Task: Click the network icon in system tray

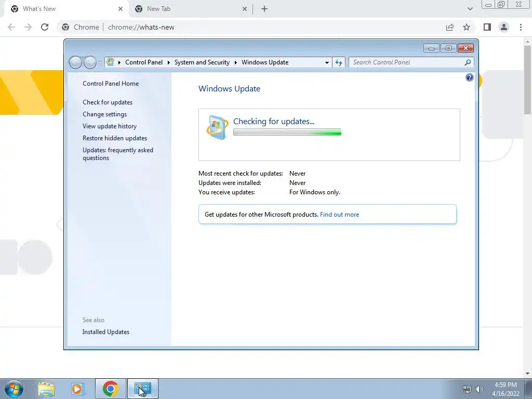Action: [x=467, y=389]
